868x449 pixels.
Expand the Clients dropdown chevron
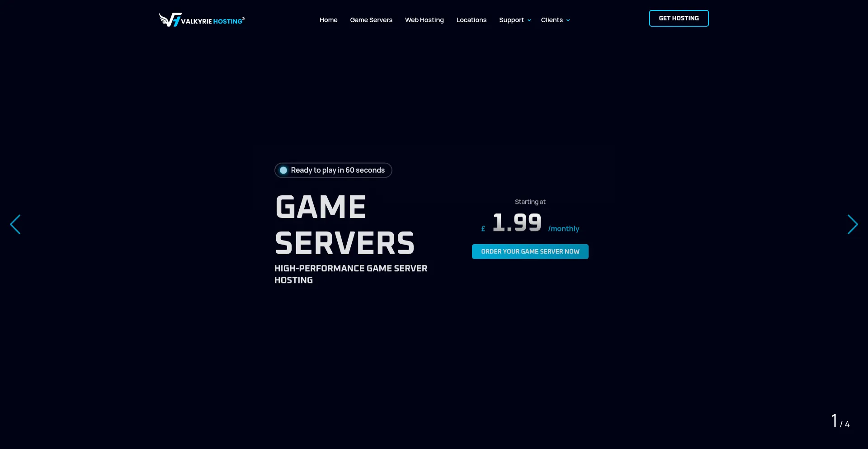tap(568, 20)
